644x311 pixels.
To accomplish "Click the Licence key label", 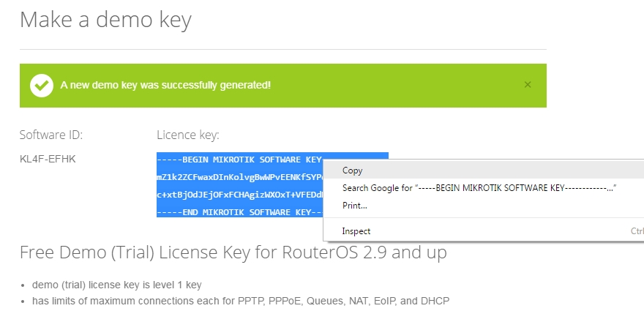I will point(188,135).
